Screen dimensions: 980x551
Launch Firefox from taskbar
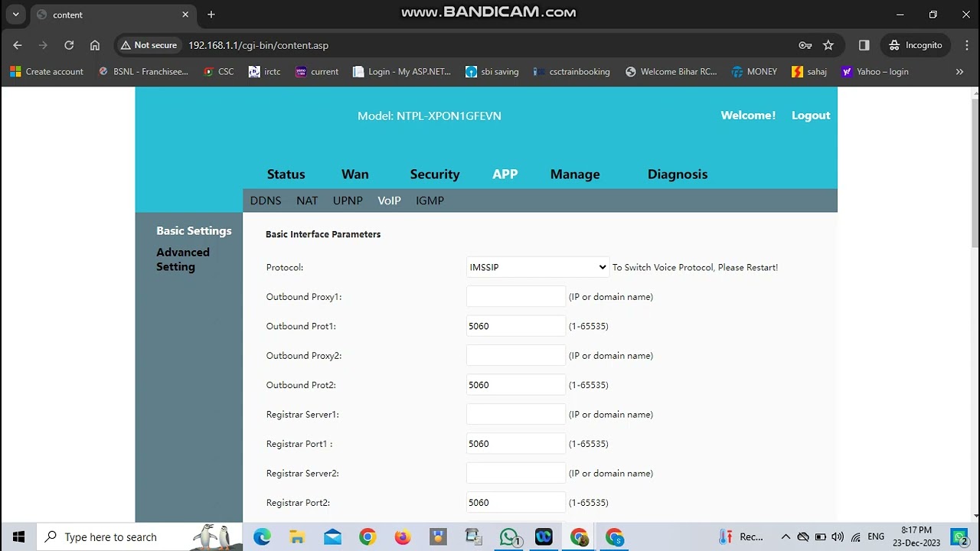pos(403,537)
